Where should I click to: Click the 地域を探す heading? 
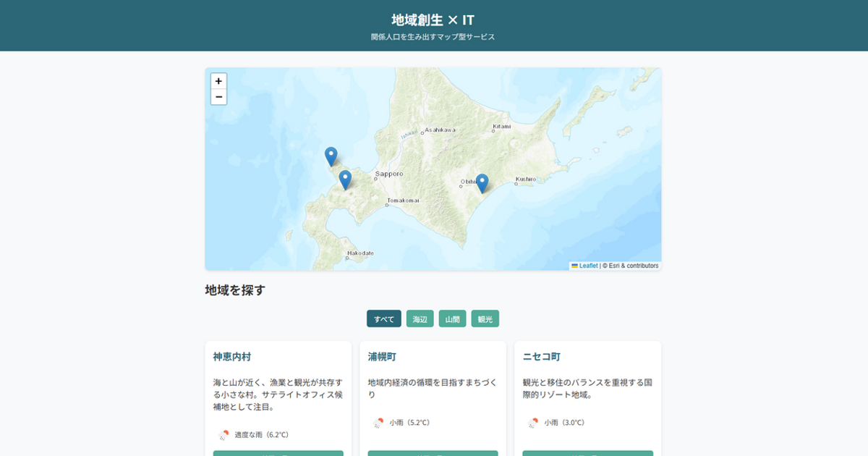235,290
